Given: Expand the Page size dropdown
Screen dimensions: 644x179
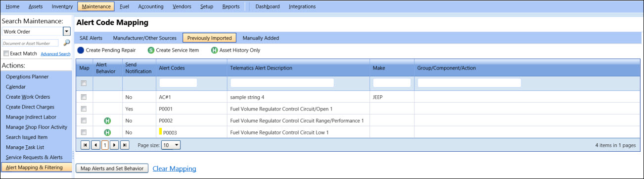Looking at the screenshot, I should (171, 145).
